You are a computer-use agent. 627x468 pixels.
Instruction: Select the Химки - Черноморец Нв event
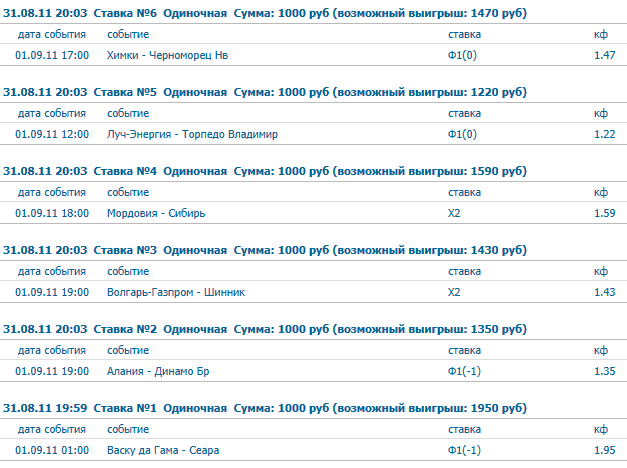(x=167, y=55)
